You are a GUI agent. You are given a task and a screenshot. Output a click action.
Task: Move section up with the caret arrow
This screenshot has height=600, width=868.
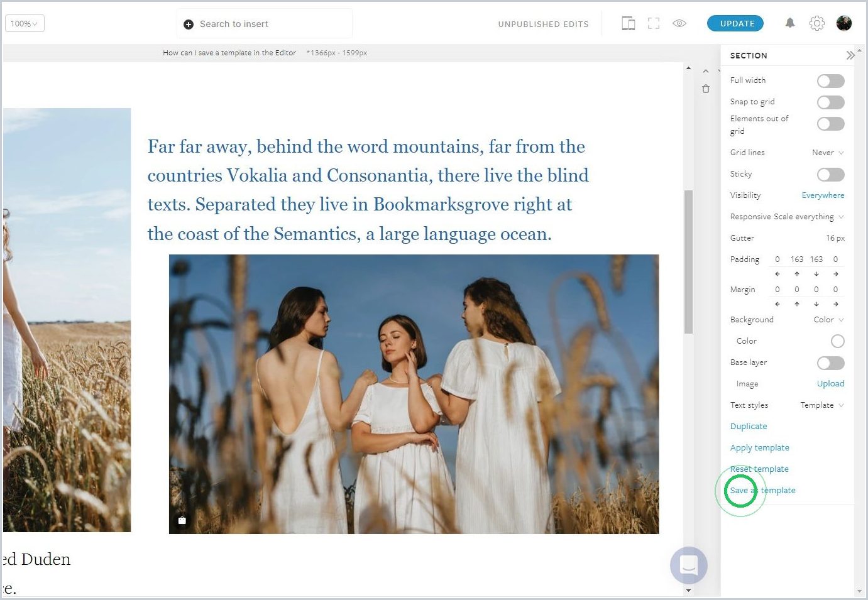[706, 72]
